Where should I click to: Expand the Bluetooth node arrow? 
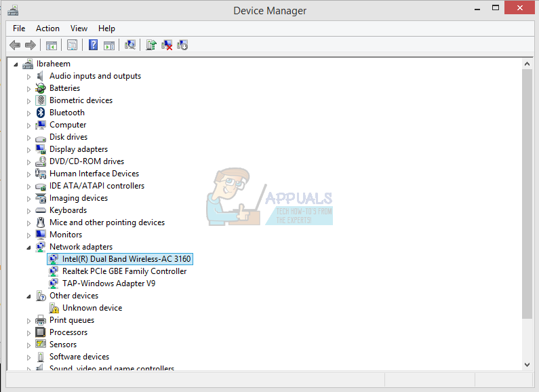[x=29, y=113]
